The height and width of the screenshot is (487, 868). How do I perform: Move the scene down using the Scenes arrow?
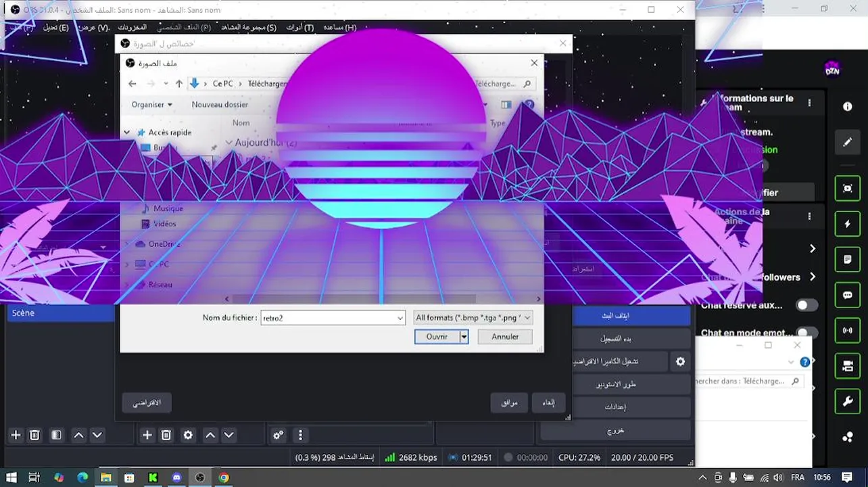97,435
